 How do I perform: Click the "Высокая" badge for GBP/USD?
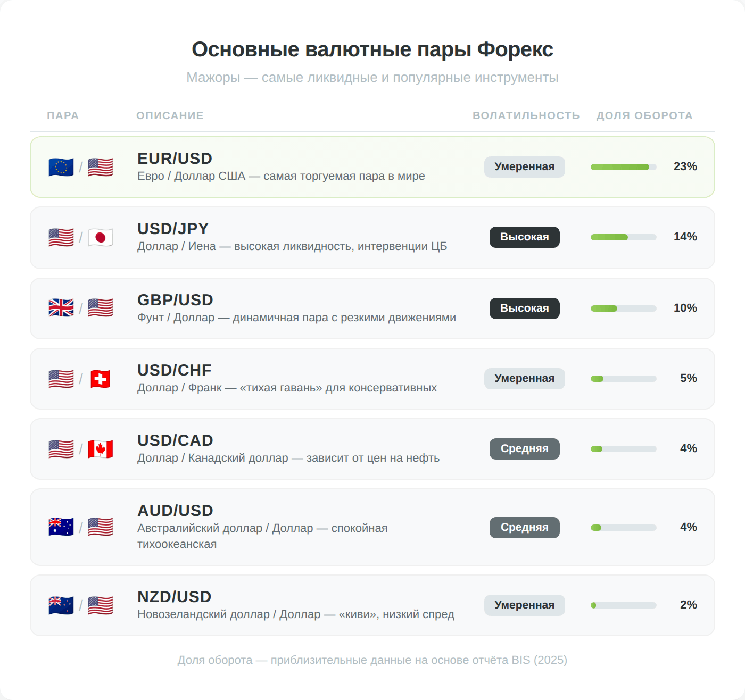pyautogui.click(x=524, y=309)
